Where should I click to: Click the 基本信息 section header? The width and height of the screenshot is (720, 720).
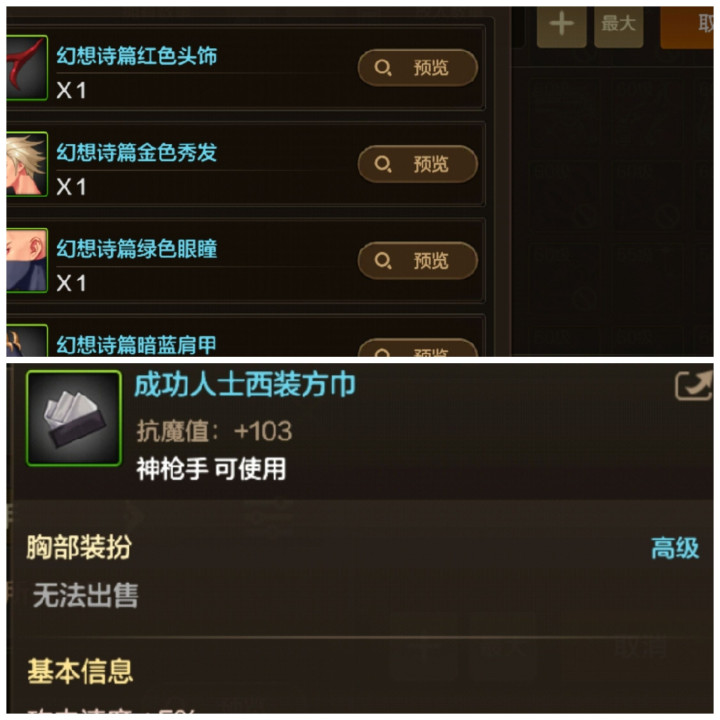click(x=80, y=671)
